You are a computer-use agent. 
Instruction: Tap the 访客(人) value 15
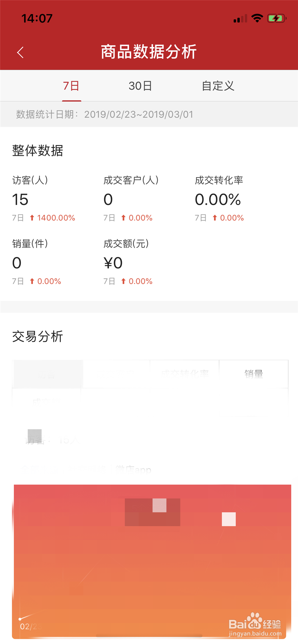(x=20, y=200)
